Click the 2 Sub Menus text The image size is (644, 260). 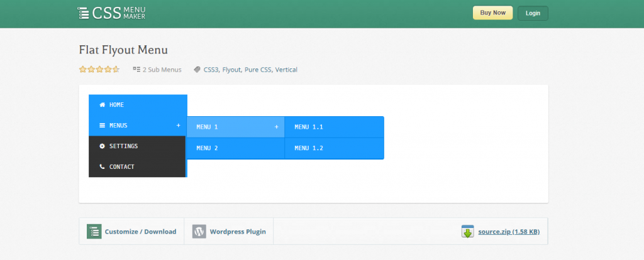(x=162, y=70)
